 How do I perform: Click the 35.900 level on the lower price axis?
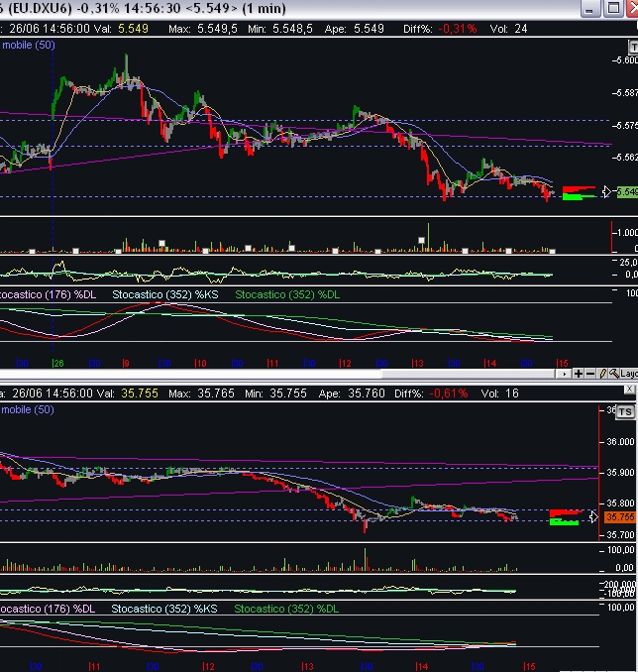click(x=620, y=473)
